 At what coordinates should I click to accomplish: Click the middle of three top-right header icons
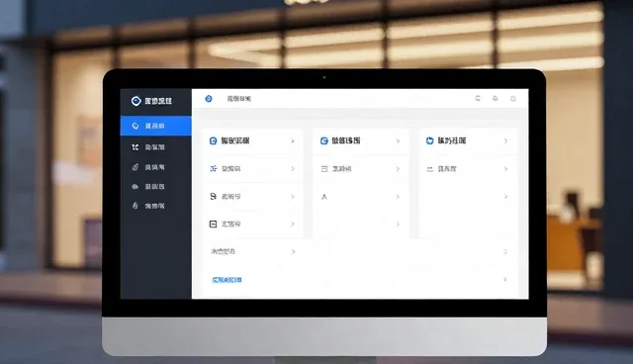[x=496, y=99]
